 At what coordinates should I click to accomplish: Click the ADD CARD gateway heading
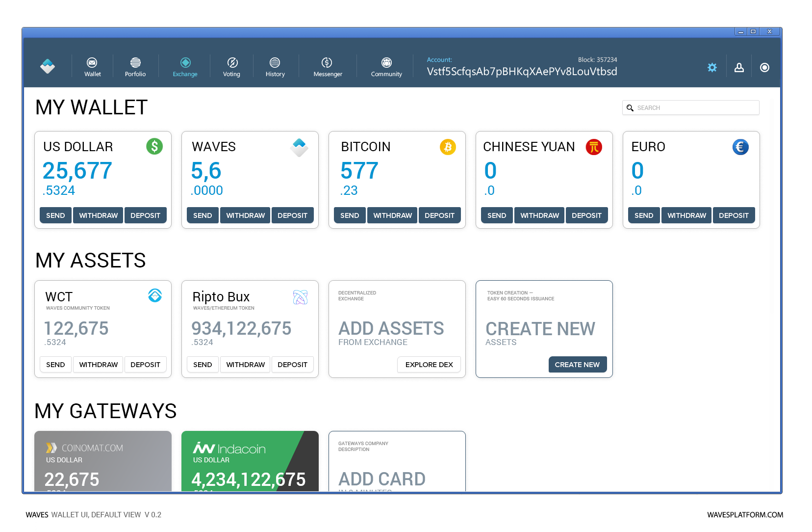(382, 479)
